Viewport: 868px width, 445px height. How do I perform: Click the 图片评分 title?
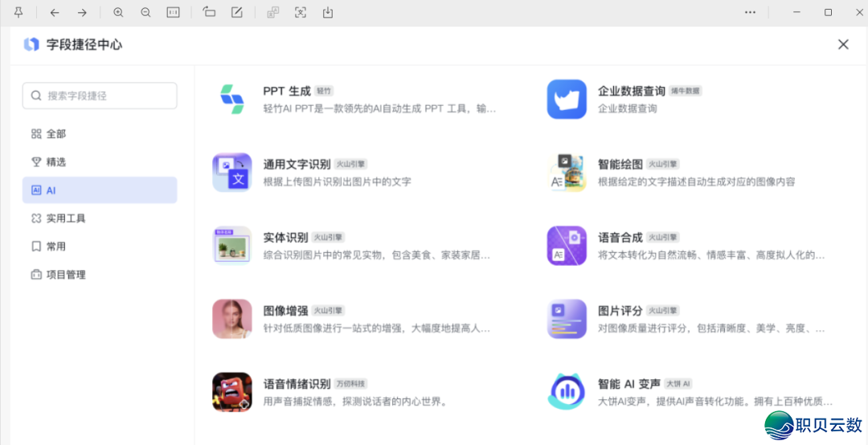click(620, 311)
